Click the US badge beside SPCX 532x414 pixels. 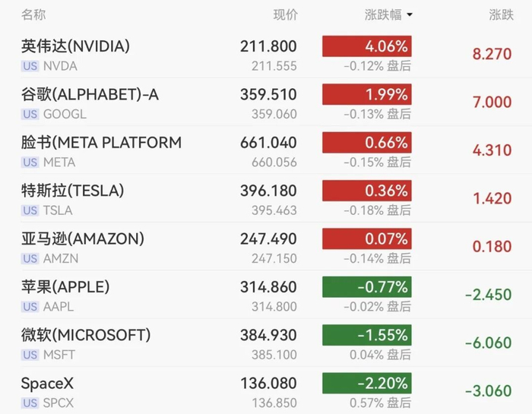click(x=30, y=403)
